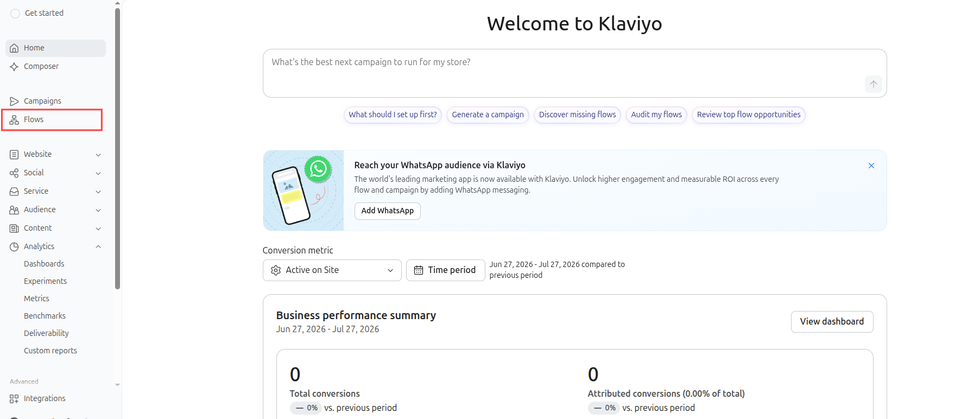Open Experiments under Analytics
980x419 pixels.
pos(46,281)
